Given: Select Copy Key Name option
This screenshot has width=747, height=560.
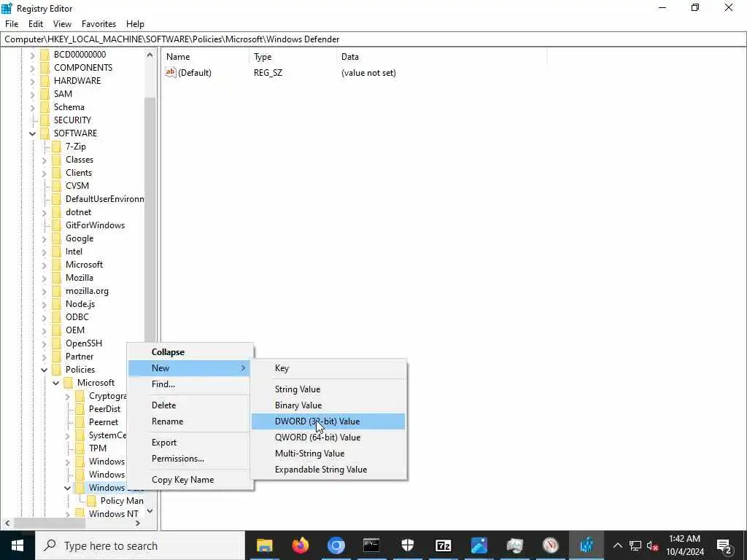Looking at the screenshot, I should 190,480.
